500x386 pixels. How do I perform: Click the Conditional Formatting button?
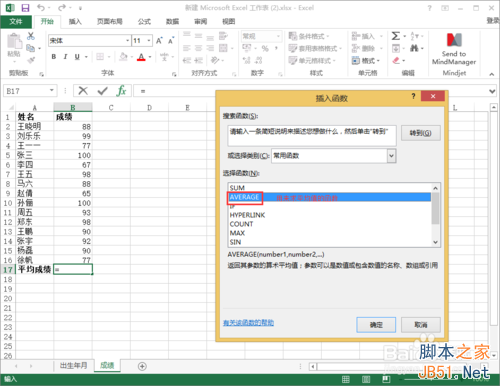[x=309, y=36]
